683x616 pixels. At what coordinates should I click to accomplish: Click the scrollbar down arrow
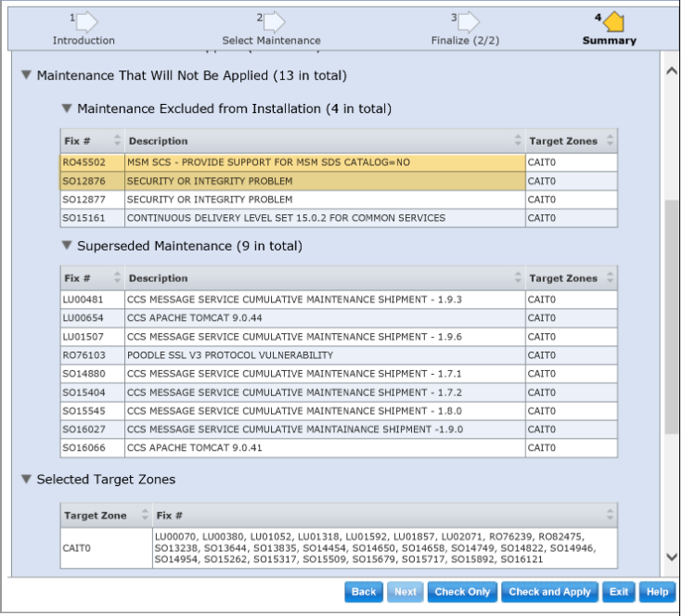[672, 557]
